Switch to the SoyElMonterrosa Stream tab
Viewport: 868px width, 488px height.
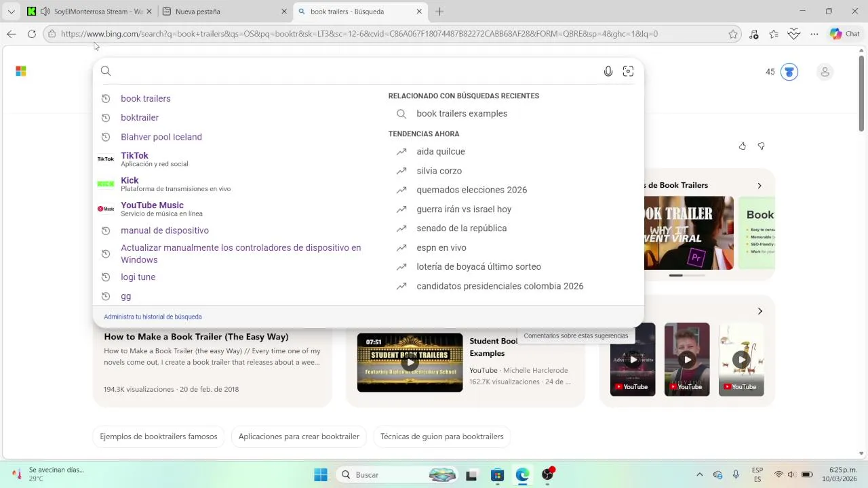point(90,12)
